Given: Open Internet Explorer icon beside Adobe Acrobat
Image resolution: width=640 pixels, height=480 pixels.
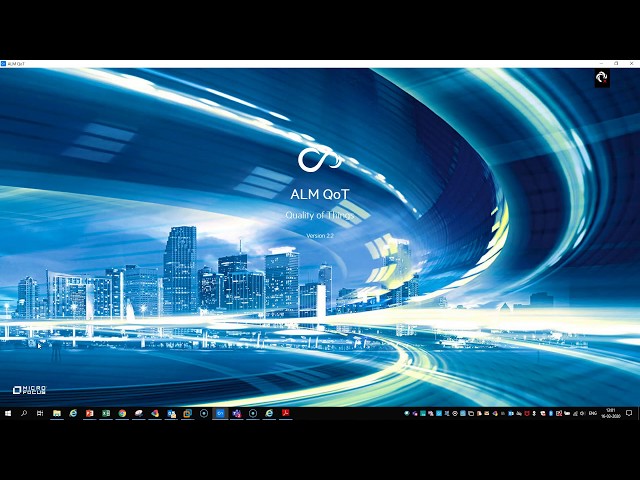Looking at the screenshot, I should (x=269, y=413).
